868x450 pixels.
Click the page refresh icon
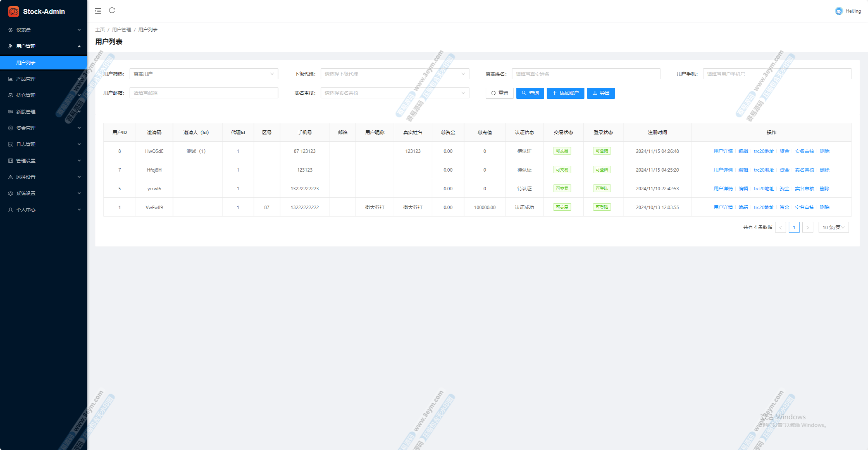point(112,11)
